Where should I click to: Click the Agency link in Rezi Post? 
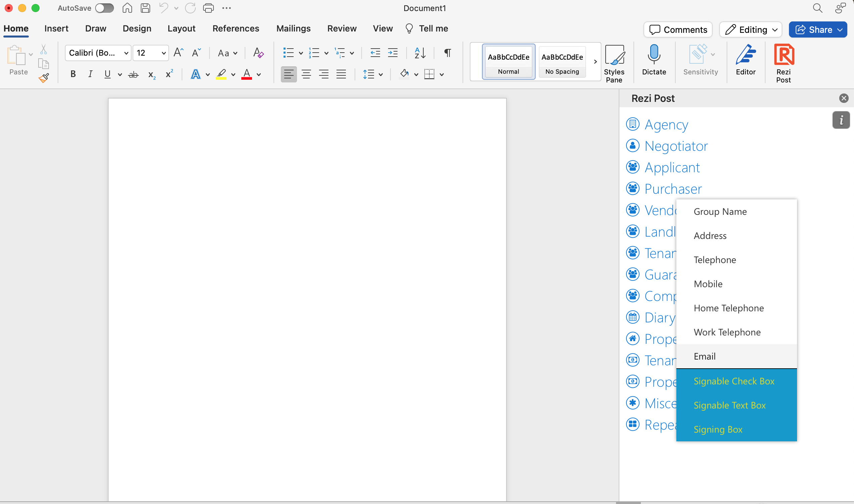(666, 125)
